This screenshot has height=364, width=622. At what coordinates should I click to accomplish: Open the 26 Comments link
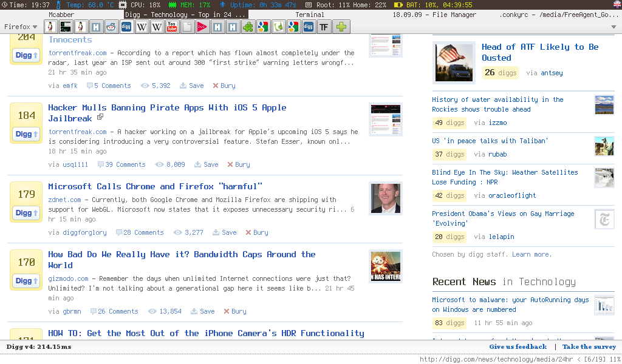click(x=114, y=311)
